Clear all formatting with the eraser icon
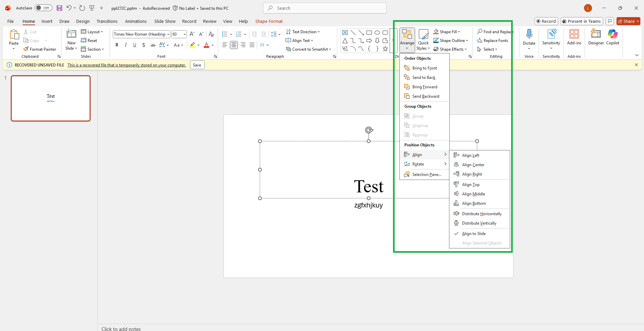Image resolution: width=644 pixels, height=331 pixels. [x=211, y=34]
